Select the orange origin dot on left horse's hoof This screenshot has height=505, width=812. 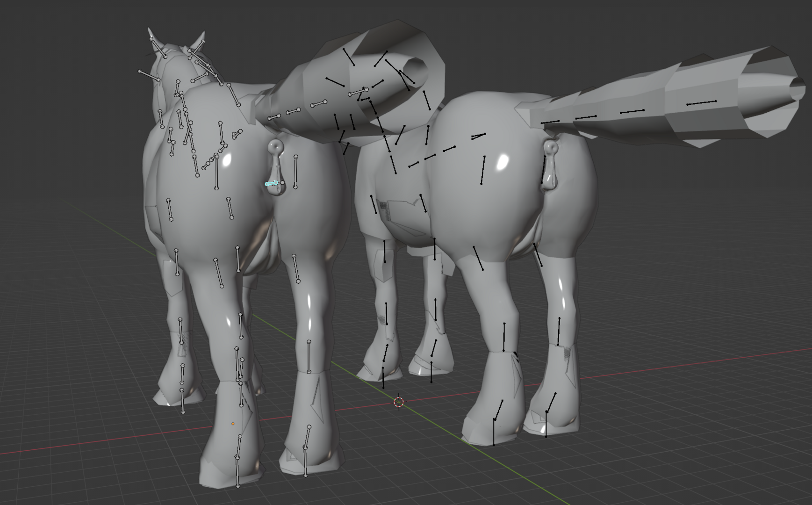pyautogui.click(x=233, y=424)
